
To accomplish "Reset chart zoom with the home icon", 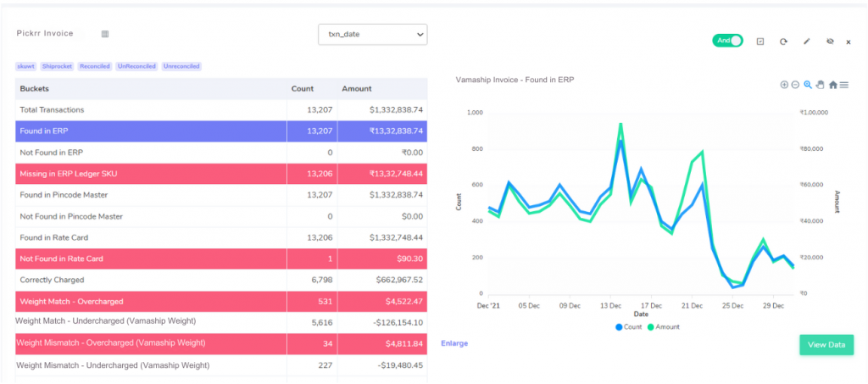I will click(832, 85).
